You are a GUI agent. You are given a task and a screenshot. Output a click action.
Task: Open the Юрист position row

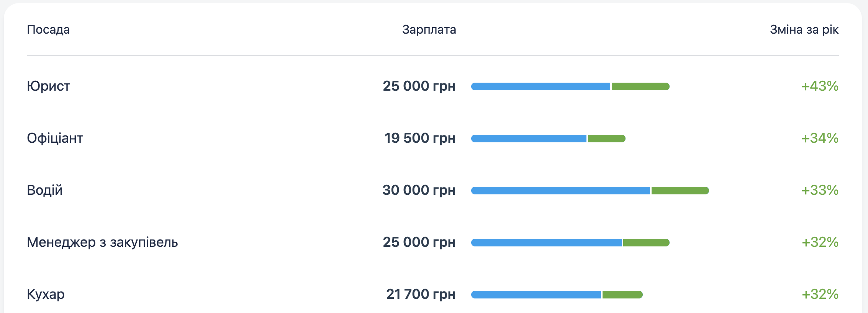pos(433,86)
